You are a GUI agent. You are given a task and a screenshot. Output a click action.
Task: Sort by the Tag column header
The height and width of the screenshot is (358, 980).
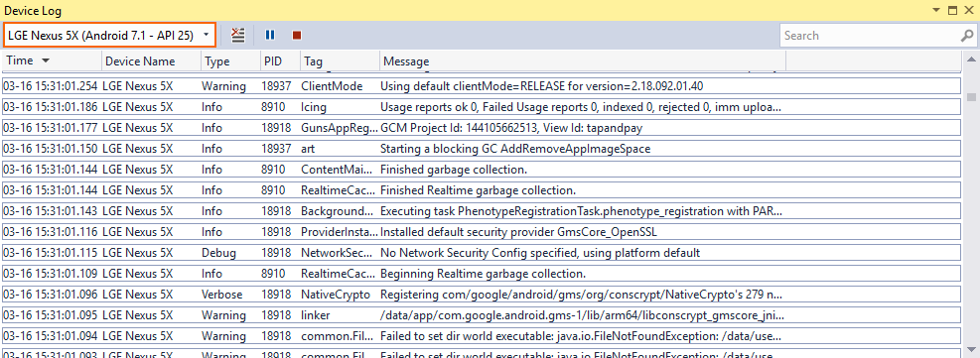[340, 61]
